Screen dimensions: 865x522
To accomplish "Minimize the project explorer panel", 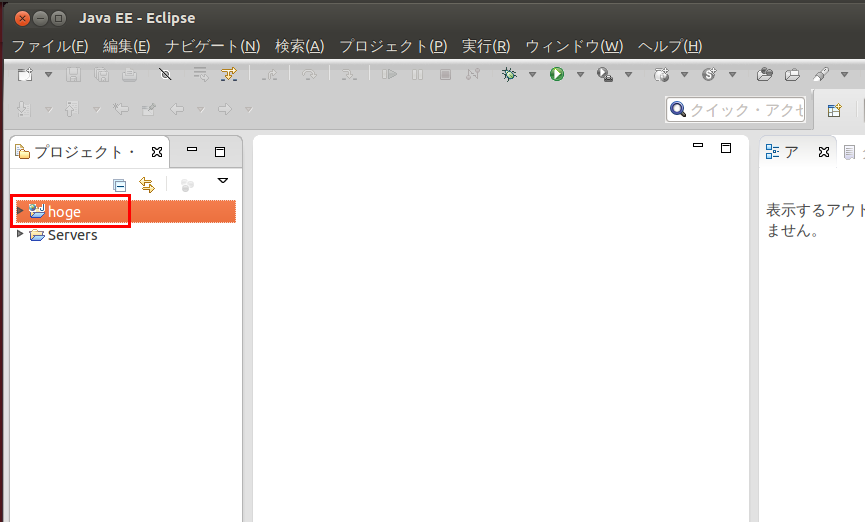I will tap(192, 149).
